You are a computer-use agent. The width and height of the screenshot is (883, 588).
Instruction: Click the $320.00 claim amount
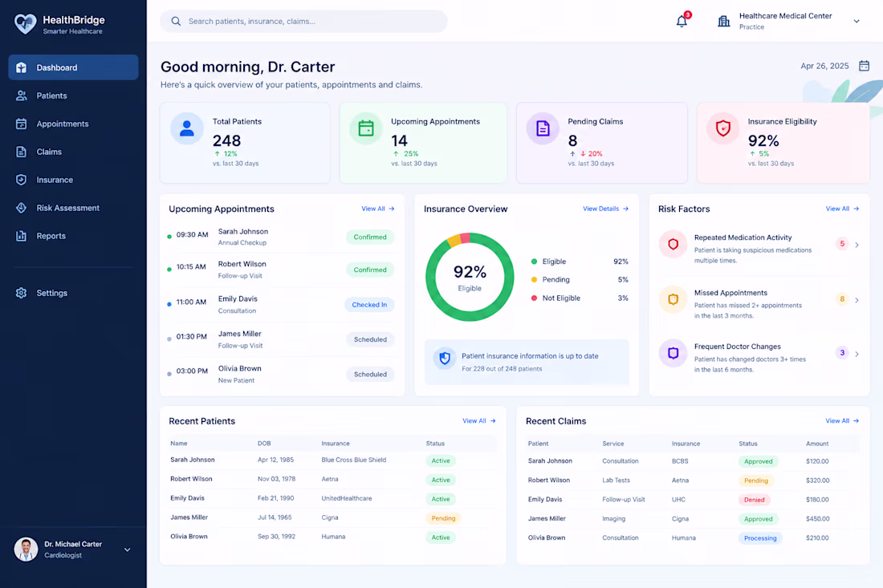818,481
